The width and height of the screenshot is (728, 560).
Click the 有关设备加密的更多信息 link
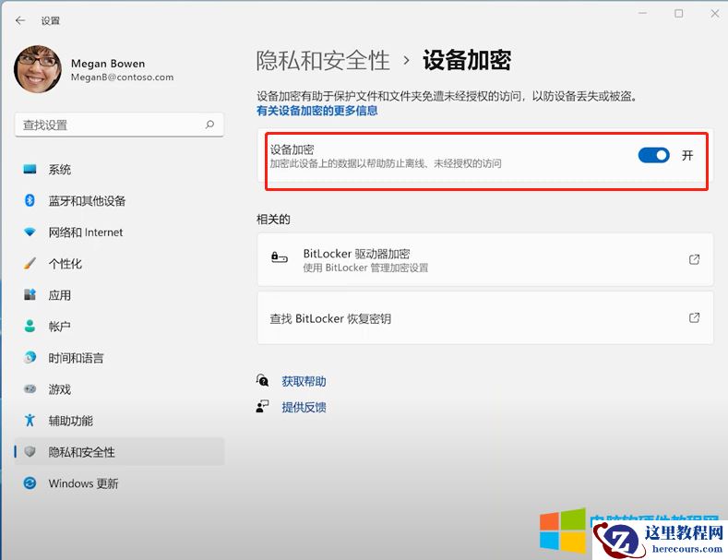point(317,111)
